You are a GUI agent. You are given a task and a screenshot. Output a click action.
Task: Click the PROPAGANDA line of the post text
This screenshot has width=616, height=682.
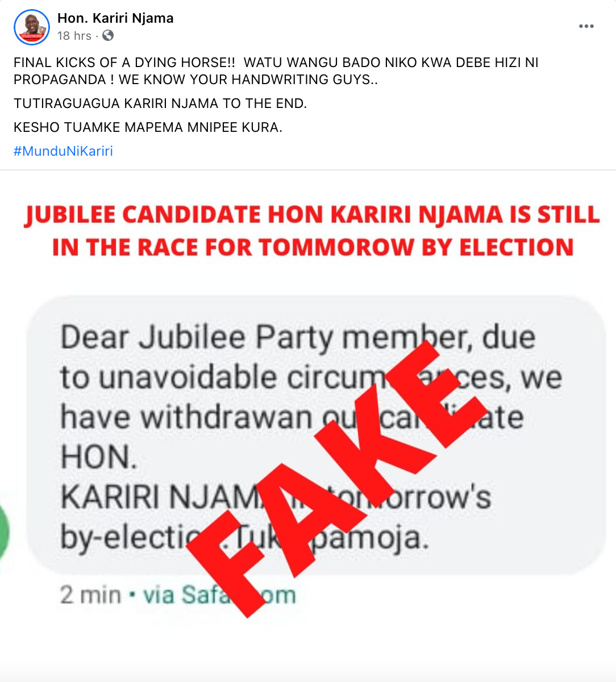[x=196, y=80]
